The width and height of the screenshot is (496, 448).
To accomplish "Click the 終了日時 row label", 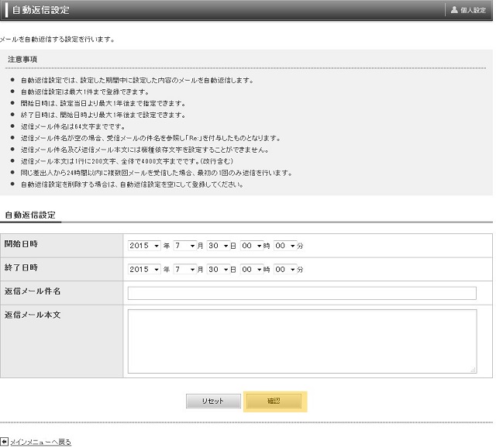I will click(21, 267).
